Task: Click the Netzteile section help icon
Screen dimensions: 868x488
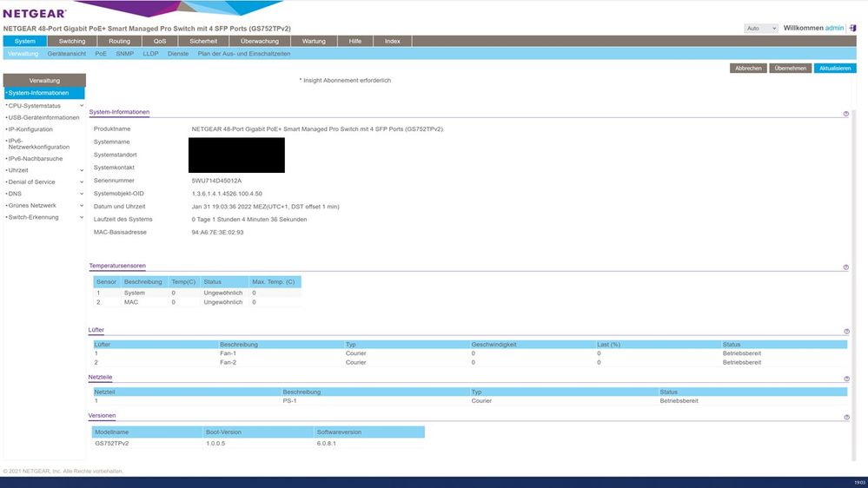Action: (846, 379)
